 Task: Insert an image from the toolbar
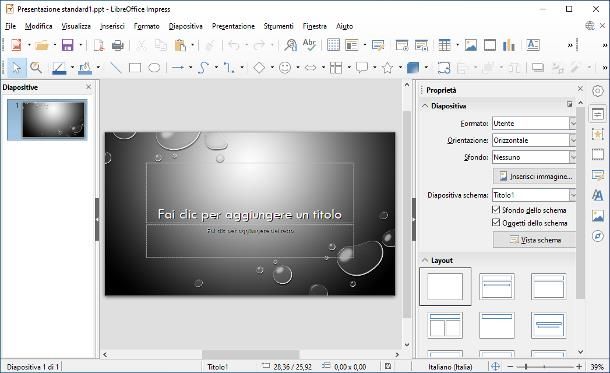point(471,45)
